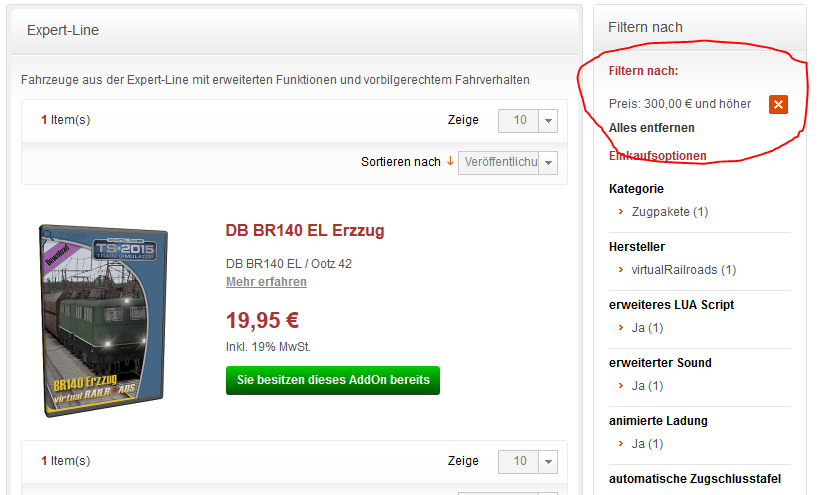This screenshot has height=495, width=838.
Task: Select Ja (1) under erweiterter Sound
Action: point(647,386)
